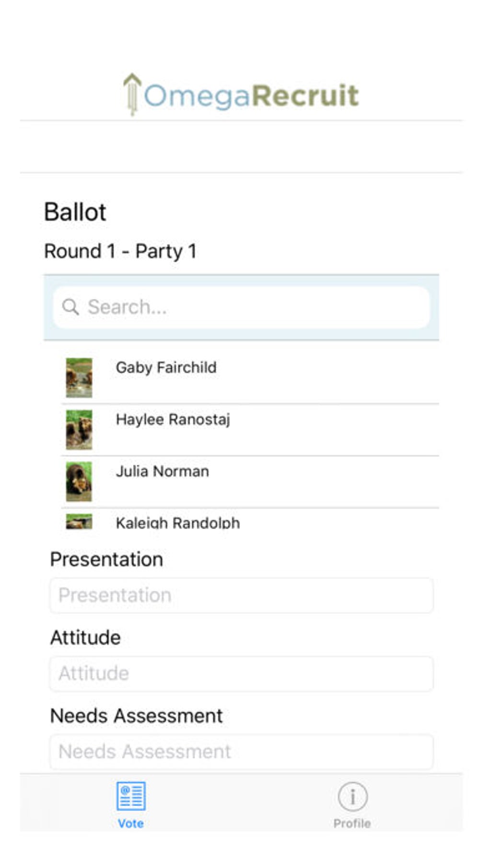Viewport: 489px width, 868px height.
Task: Select the Kaleigh Randolph name
Action: click(177, 522)
